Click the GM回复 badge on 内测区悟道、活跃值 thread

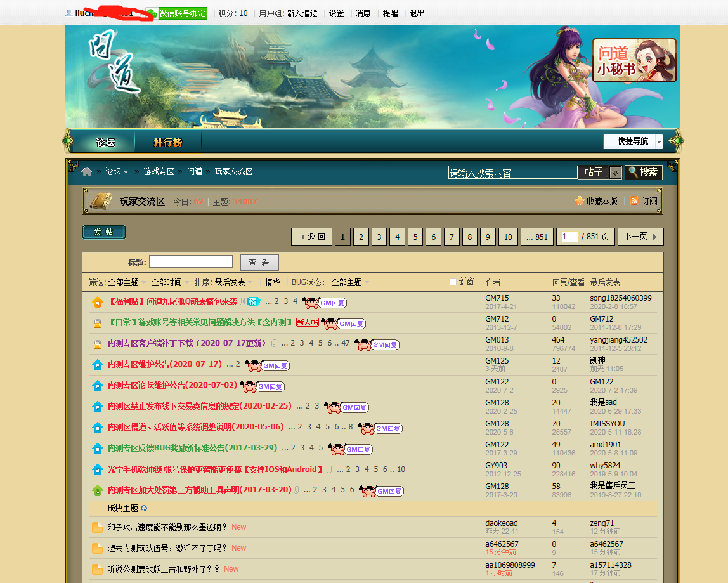(380, 428)
